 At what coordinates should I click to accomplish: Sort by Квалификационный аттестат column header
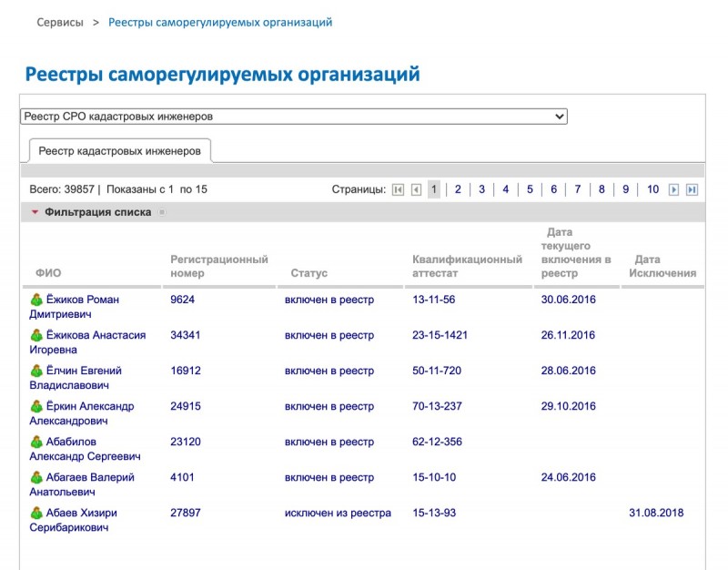[467, 266]
